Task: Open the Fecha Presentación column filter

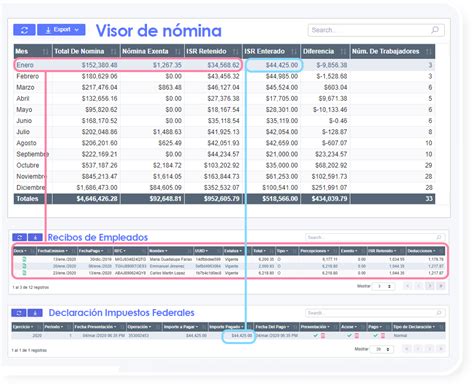Action: 115,327
